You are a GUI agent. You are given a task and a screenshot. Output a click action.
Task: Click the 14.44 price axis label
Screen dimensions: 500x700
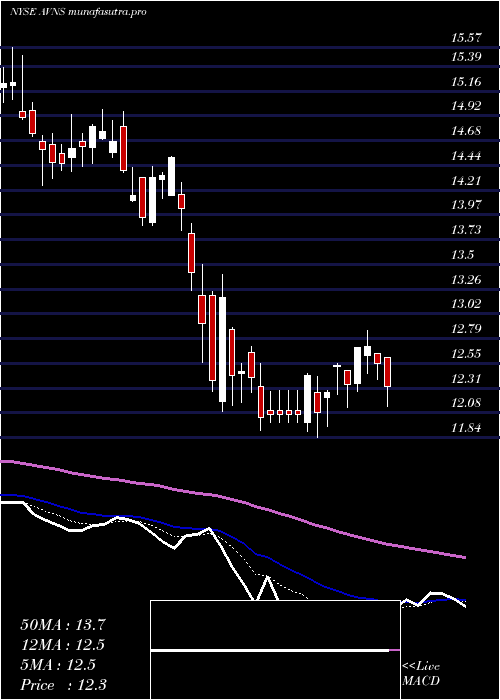point(467,156)
